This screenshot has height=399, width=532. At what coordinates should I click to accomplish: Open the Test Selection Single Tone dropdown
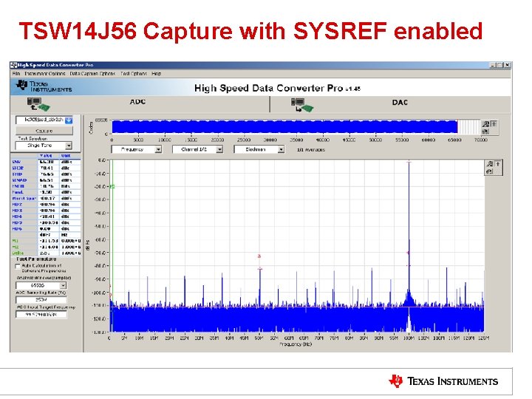(69, 146)
